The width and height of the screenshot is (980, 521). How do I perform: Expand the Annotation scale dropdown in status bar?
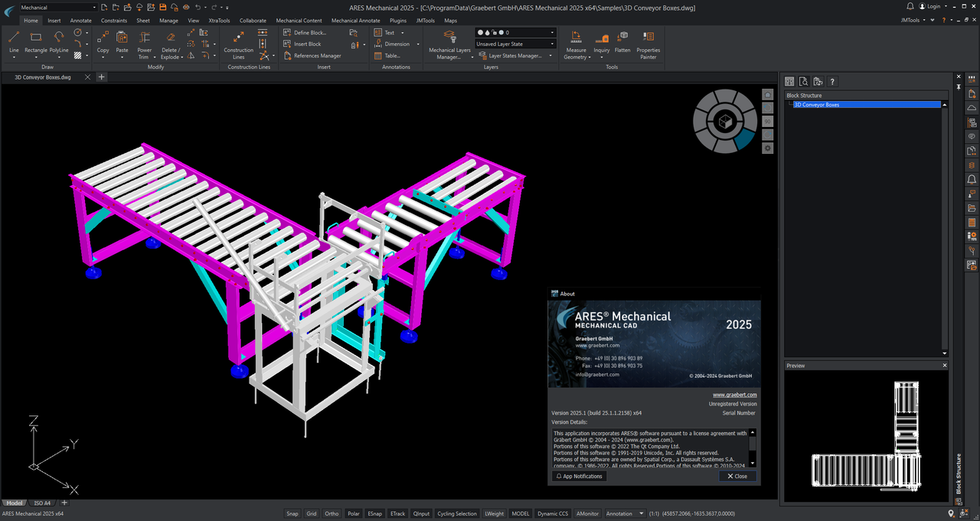pyautogui.click(x=624, y=513)
